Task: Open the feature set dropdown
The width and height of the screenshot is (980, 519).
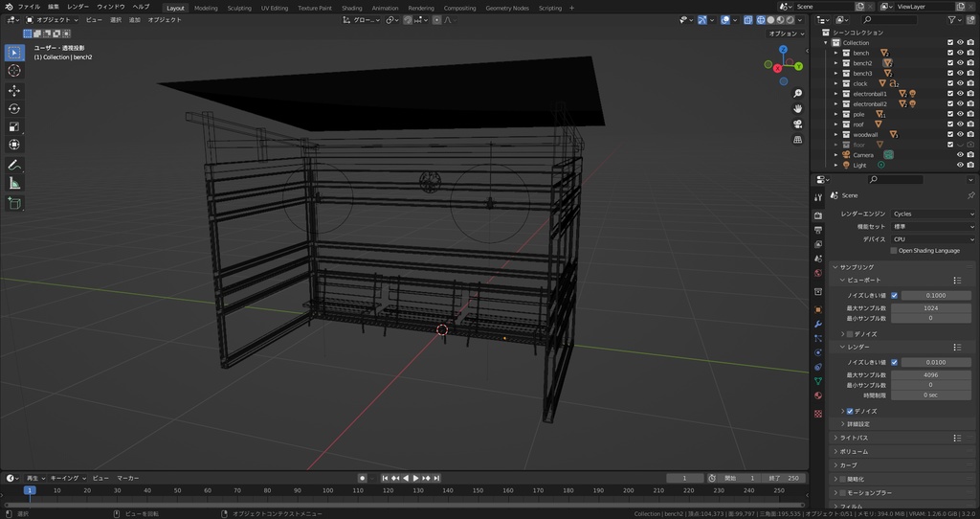Action: pyautogui.click(x=933, y=226)
